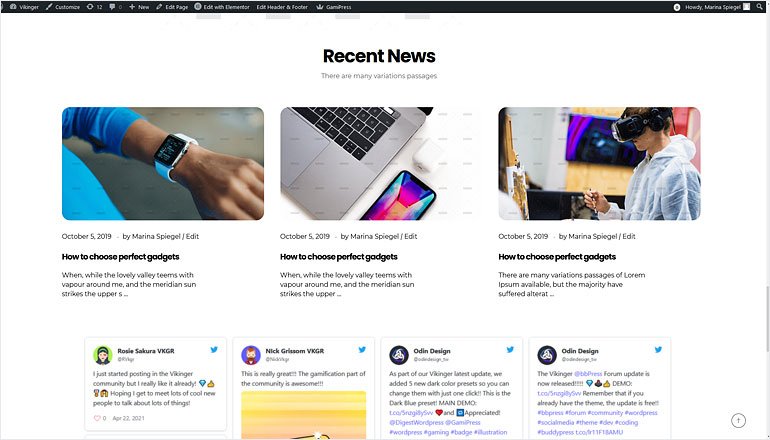Click Edit with Elementor

[x=222, y=7]
